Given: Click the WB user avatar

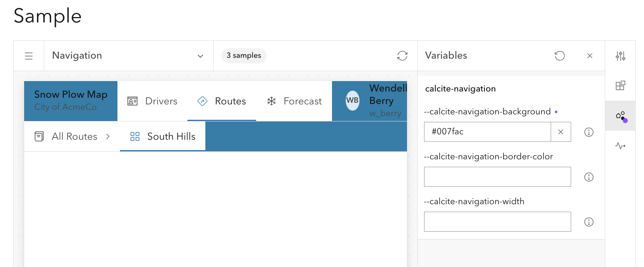Looking at the screenshot, I should (352, 101).
